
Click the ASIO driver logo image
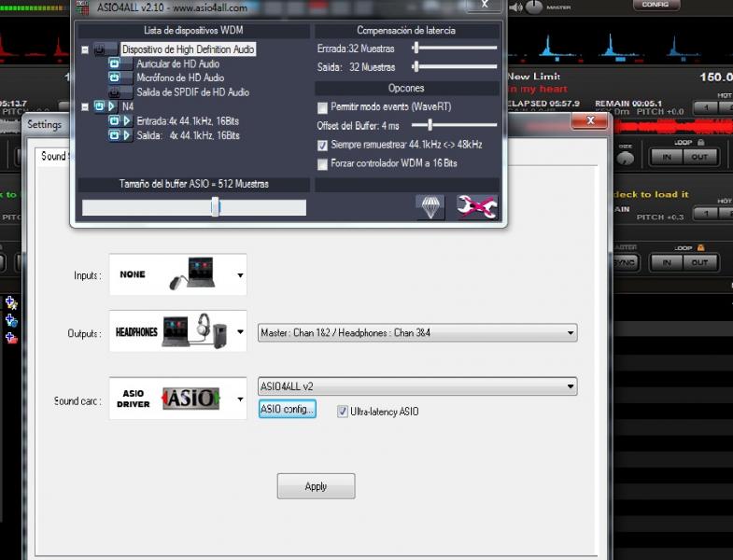point(190,399)
